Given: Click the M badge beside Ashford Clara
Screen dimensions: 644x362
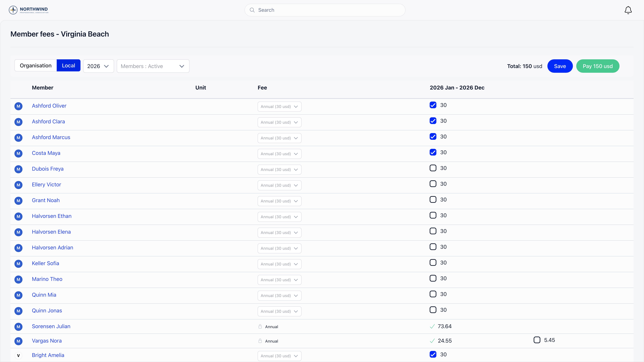Looking at the screenshot, I should tap(18, 122).
